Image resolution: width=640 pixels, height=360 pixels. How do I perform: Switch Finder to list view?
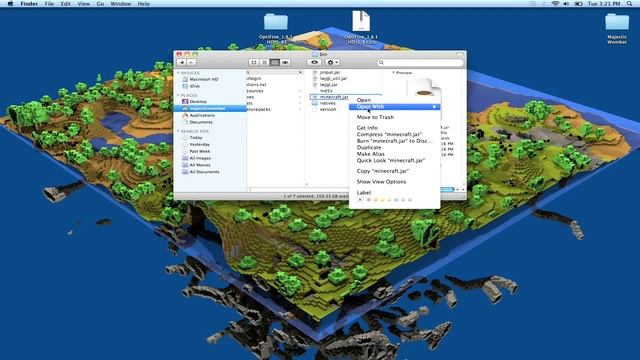(x=264, y=62)
